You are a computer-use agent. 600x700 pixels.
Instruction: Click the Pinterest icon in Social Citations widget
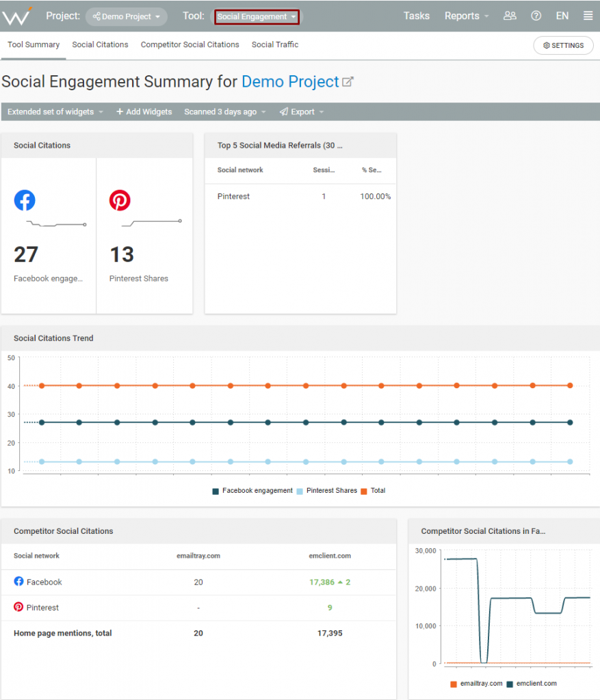[x=120, y=200]
